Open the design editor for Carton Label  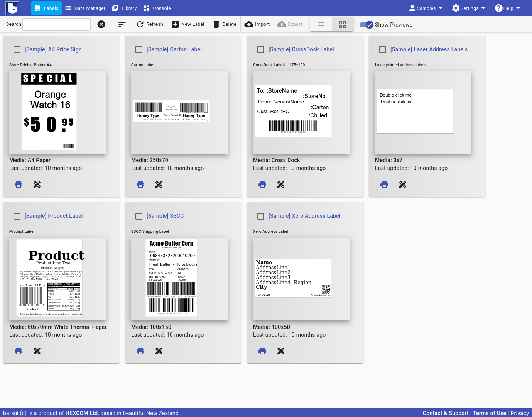(x=159, y=185)
